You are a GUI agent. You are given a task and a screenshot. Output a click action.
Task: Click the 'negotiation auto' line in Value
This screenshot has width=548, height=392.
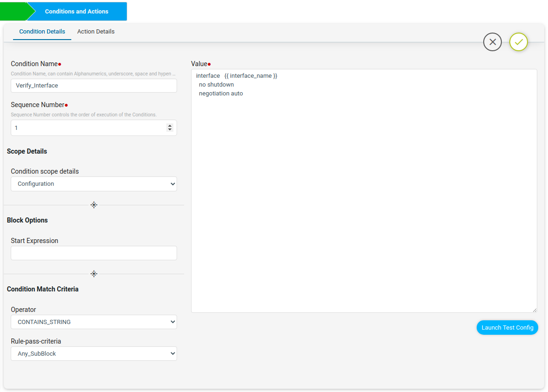pos(221,94)
